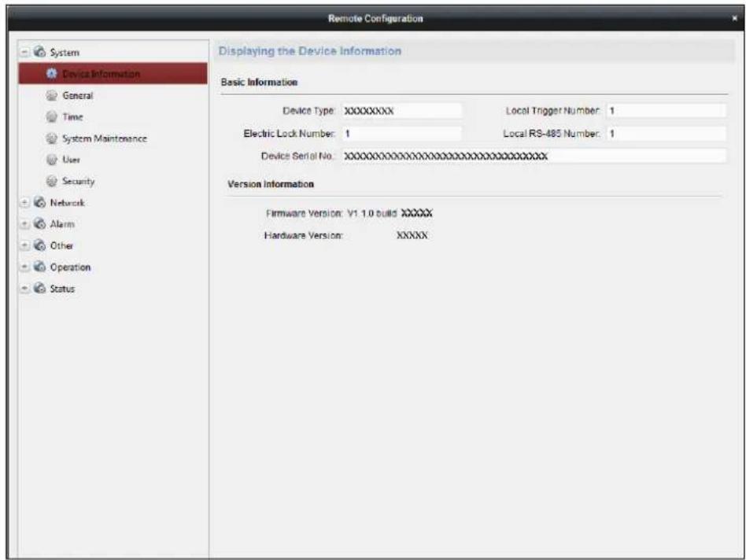Select Device Information in the tree
This screenshot has height=560, width=746.
pyautogui.click(x=113, y=74)
